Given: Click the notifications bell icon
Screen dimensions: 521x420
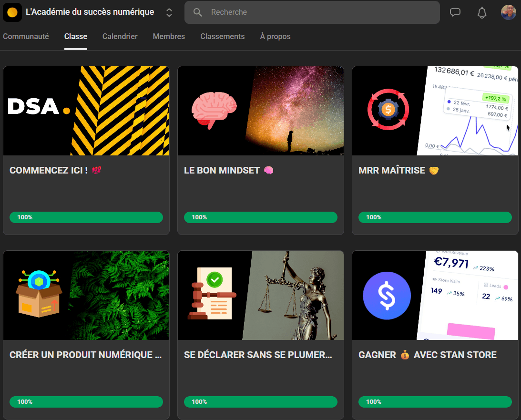Looking at the screenshot, I should [x=482, y=12].
